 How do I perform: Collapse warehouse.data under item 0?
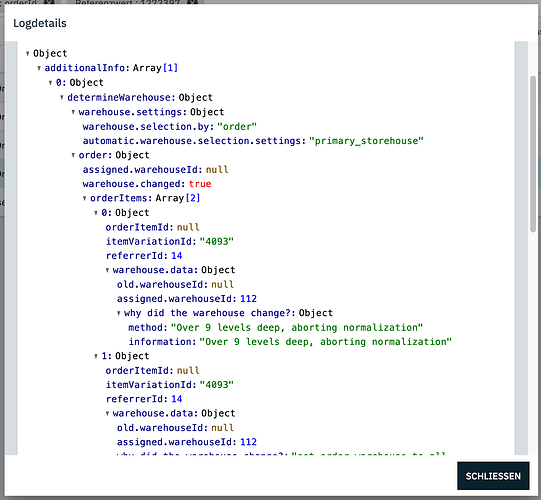pos(107,270)
